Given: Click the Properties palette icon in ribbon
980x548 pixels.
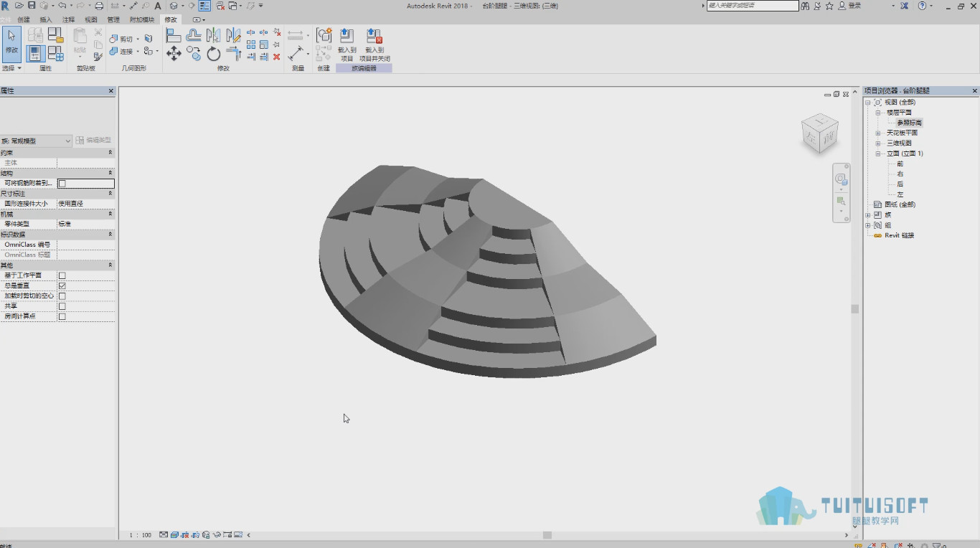Looking at the screenshot, I should (x=36, y=54).
